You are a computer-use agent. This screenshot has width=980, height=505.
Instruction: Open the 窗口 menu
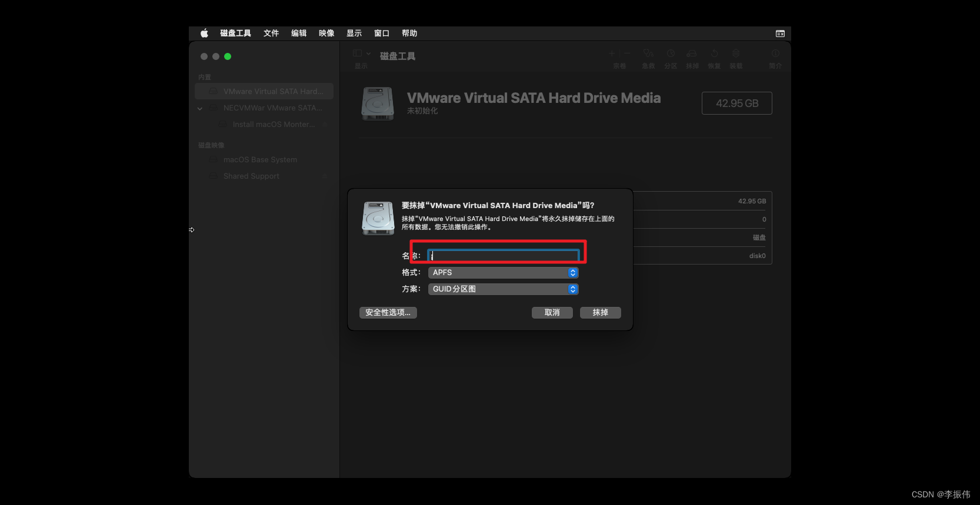[x=382, y=34]
